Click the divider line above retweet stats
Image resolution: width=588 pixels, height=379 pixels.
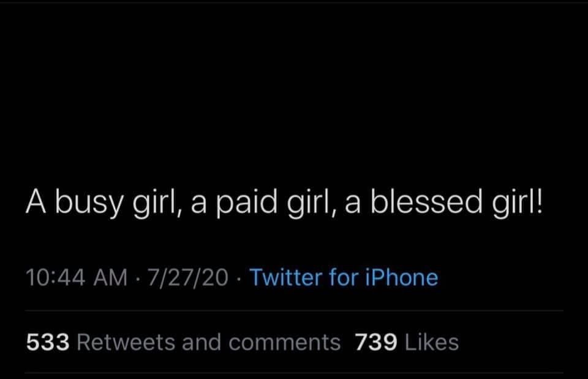295,311
